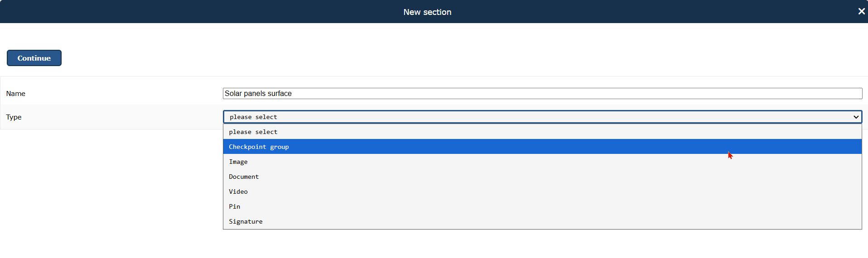This screenshot has height=258, width=868.
Task: Click the Type dropdown chevron arrow
Action: (856, 117)
